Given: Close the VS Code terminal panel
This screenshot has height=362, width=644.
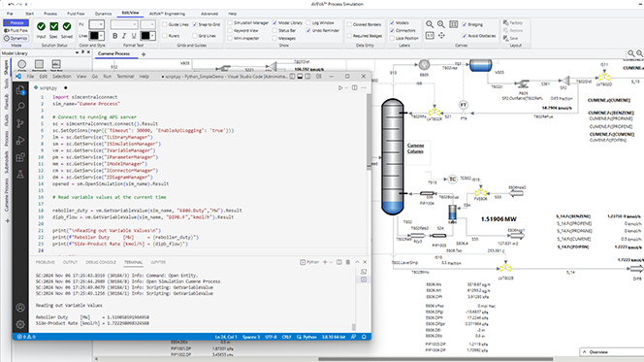Looking at the screenshot, I should [365, 262].
